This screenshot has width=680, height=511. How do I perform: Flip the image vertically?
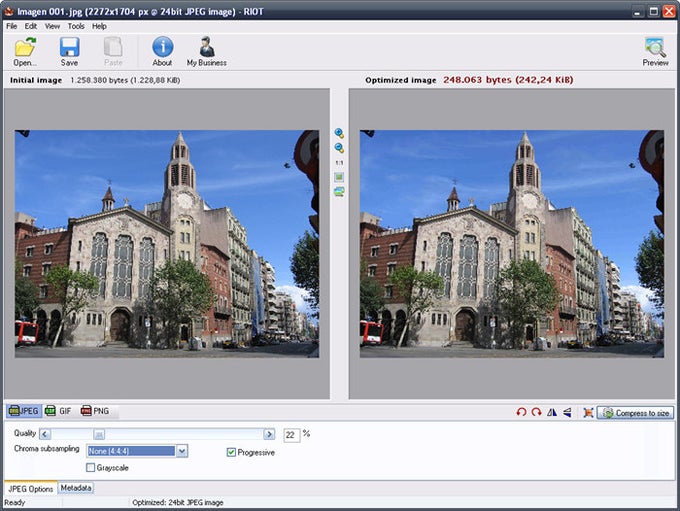(567, 412)
